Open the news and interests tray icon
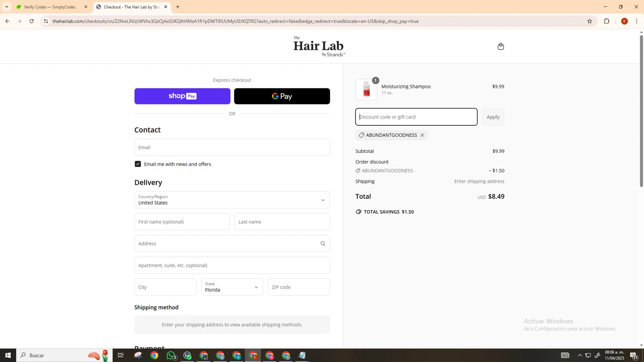This screenshot has width=644, height=362. pos(565,355)
